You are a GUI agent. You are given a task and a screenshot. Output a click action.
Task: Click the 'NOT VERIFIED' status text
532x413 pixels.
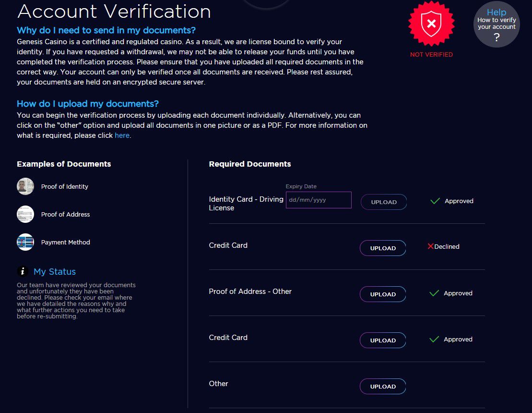click(x=431, y=55)
